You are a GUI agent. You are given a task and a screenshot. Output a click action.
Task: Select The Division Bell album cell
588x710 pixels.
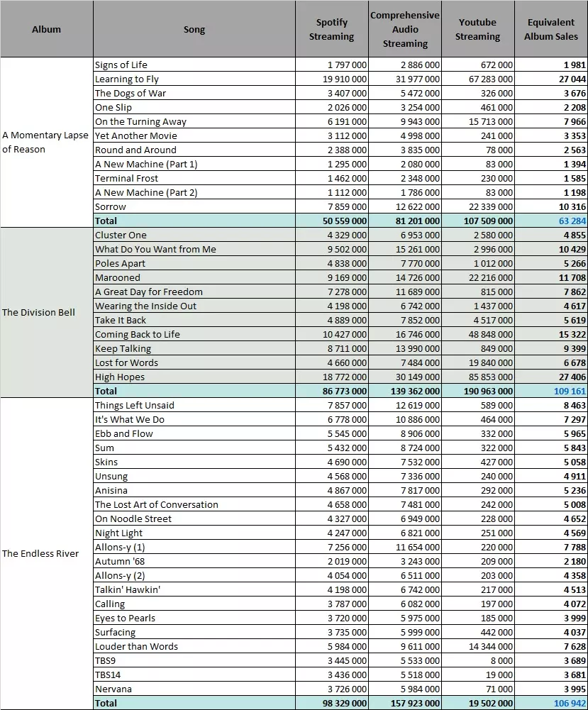click(x=47, y=312)
